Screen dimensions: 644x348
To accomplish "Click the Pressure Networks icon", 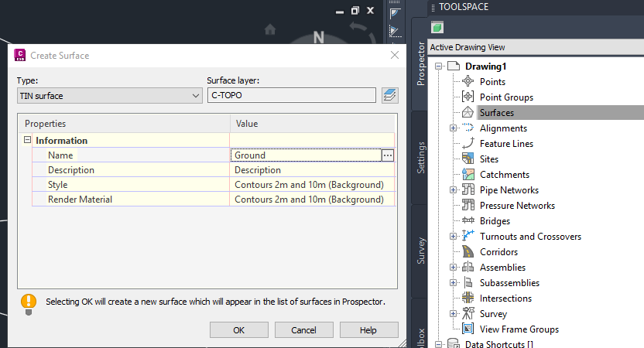I will [x=468, y=205].
